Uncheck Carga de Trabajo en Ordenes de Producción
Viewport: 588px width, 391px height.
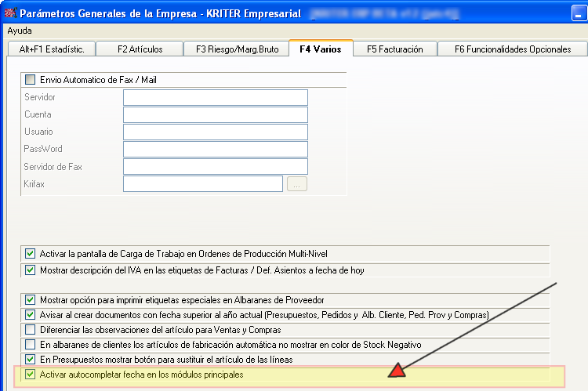coord(31,254)
